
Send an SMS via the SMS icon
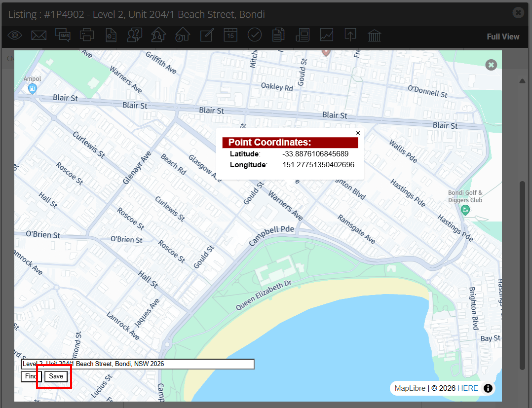coord(63,35)
